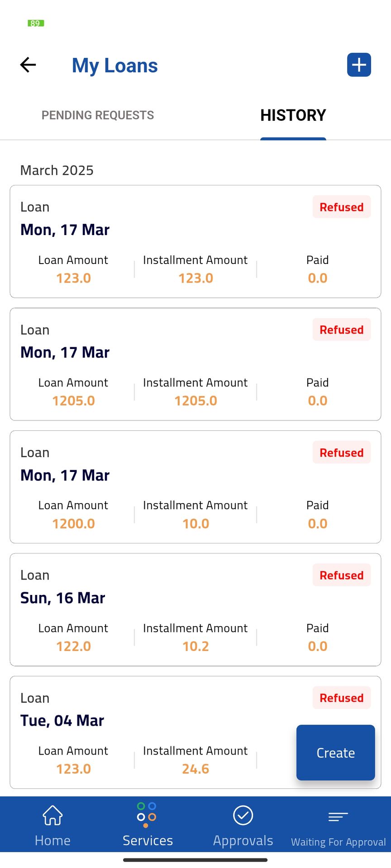
Task: Open the Services dots icon
Action: (x=147, y=815)
